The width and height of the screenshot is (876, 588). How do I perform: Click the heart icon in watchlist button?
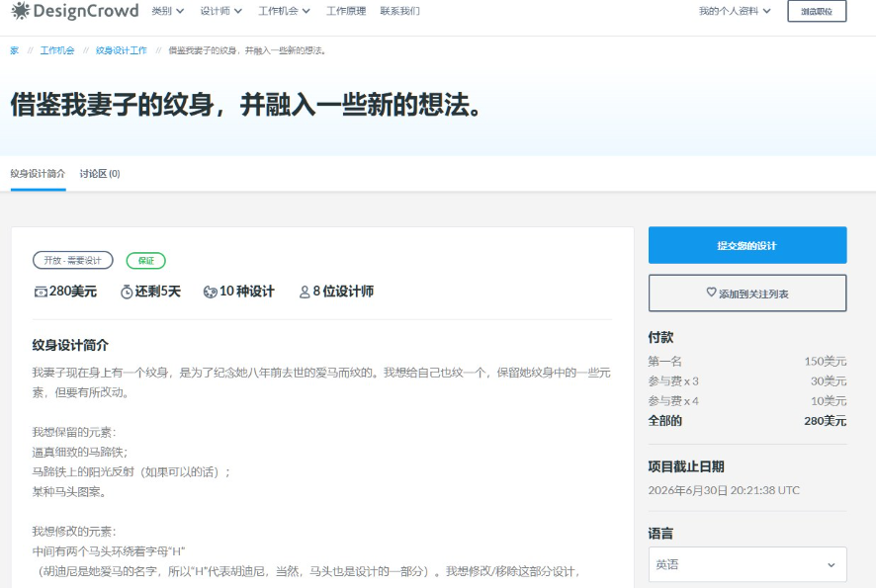pyautogui.click(x=711, y=293)
